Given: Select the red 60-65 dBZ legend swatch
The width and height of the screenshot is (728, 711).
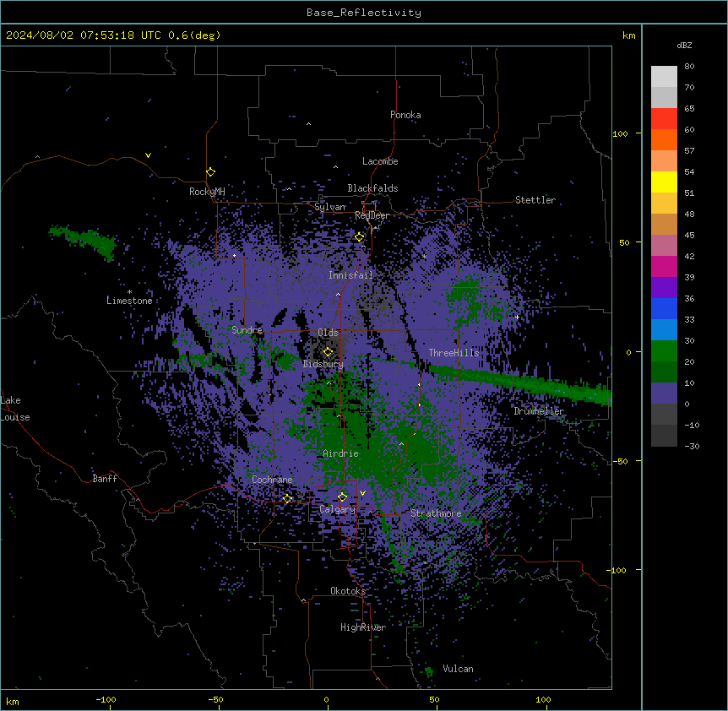Looking at the screenshot, I should pyautogui.click(x=664, y=118).
